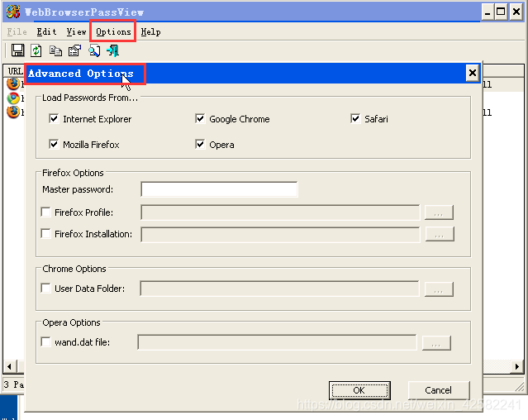Click the URL column header

click(15, 71)
